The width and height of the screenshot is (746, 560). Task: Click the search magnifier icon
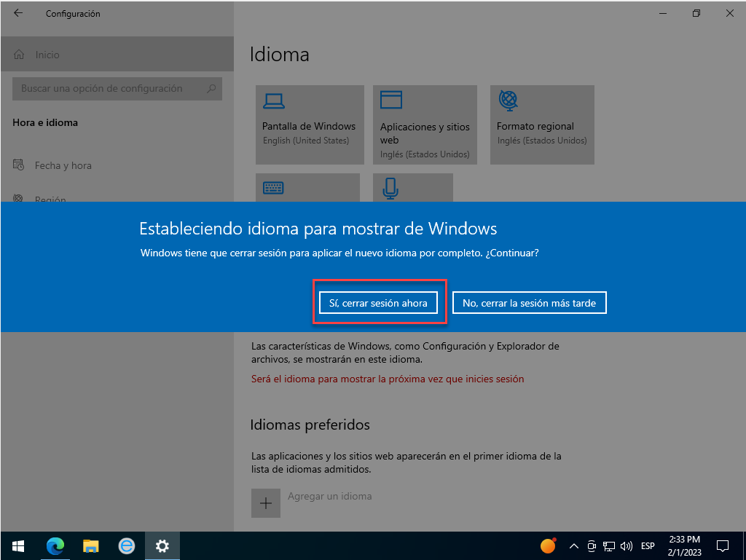coord(211,88)
